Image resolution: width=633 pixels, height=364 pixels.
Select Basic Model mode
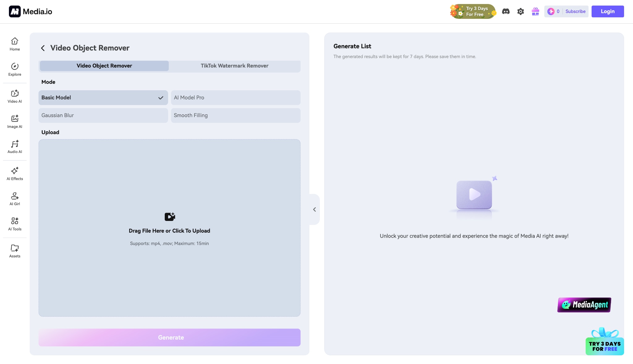103,98
